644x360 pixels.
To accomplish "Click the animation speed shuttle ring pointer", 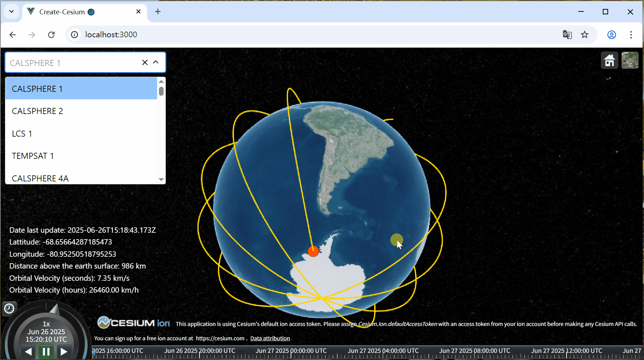I will click(54, 309).
